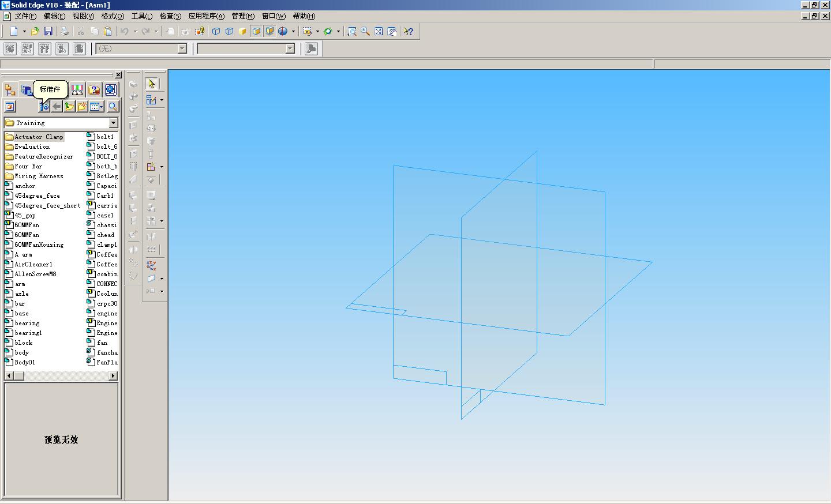The image size is (831, 504).
Task: Click the file list horizontal scrollbar thumb
Action: (x=18, y=376)
